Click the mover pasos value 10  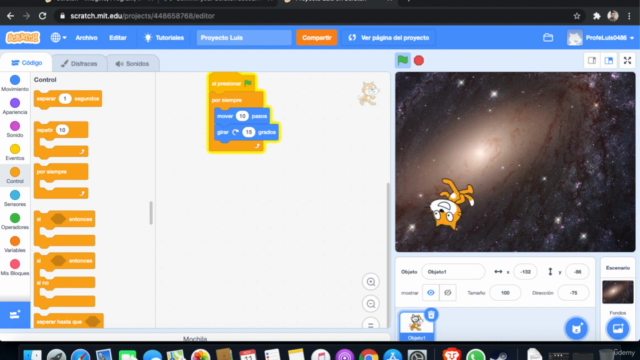coord(242,116)
